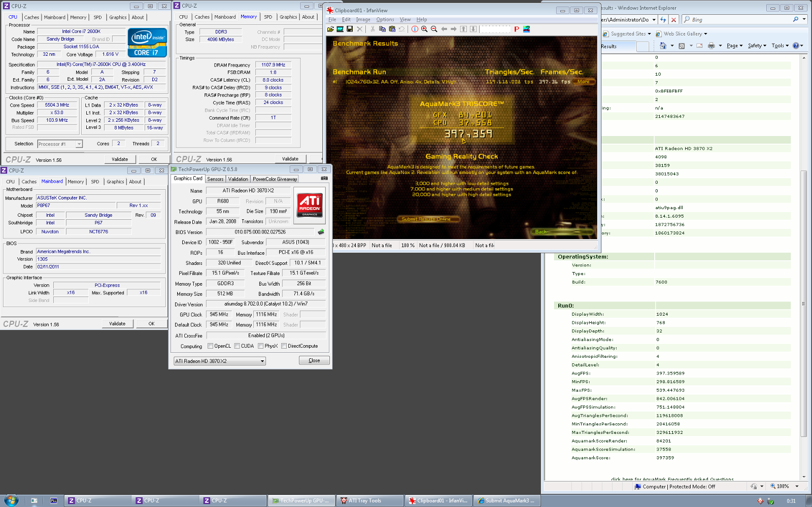Click Close button in GPU-Z
812x507 pixels.
[x=314, y=360]
